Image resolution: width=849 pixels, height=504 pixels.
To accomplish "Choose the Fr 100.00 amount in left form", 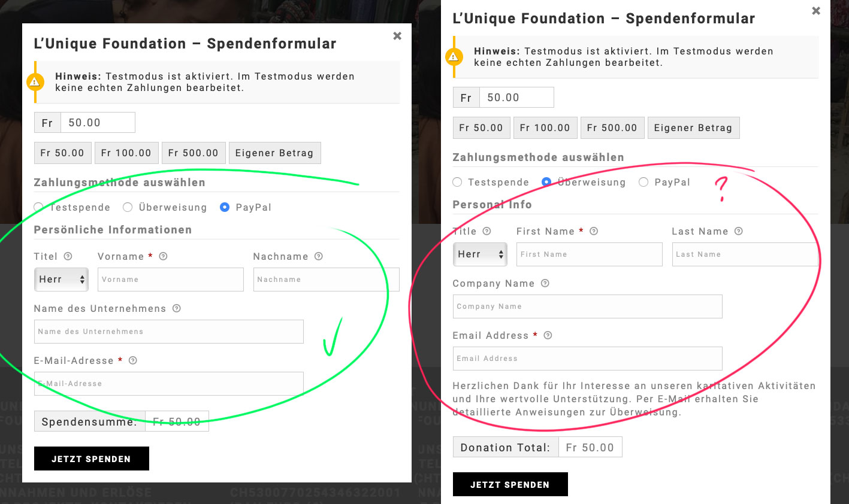I will (x=126, y=153).
